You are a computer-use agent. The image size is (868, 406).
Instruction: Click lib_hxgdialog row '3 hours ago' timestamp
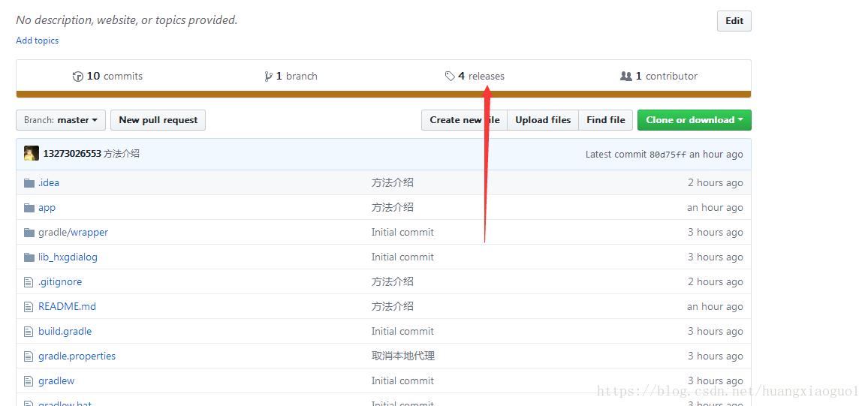(716, 257)
